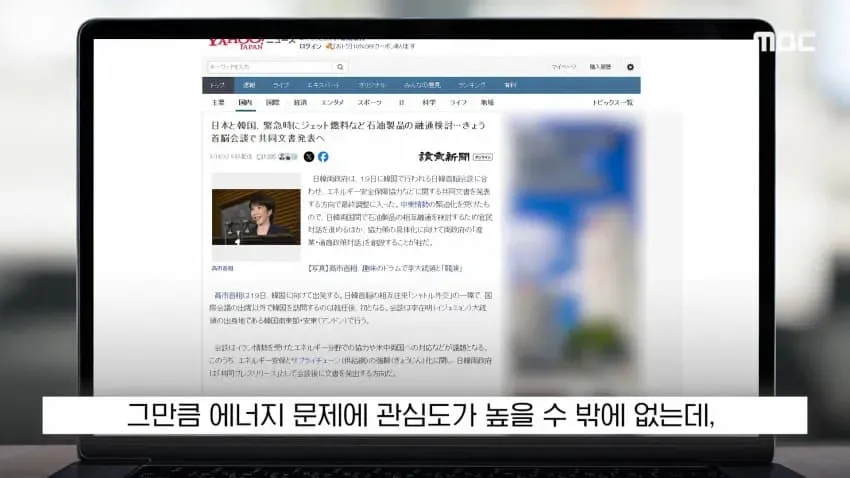The height and width of the screenshot is (478, 850).
Task: Switch to スポーツ category
Action: coord(370,102)
